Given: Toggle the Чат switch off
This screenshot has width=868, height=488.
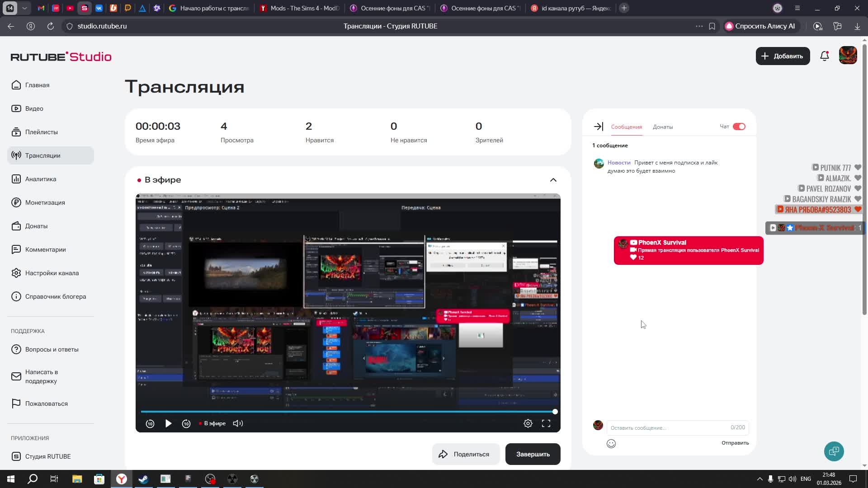Looking at the screenshot, I should point(739,127).
